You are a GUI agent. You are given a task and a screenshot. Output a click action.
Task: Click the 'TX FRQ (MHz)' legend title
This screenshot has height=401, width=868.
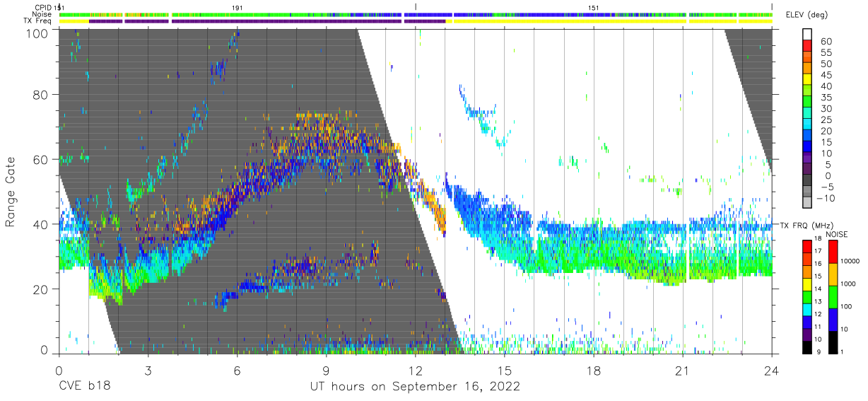point(807,225)
